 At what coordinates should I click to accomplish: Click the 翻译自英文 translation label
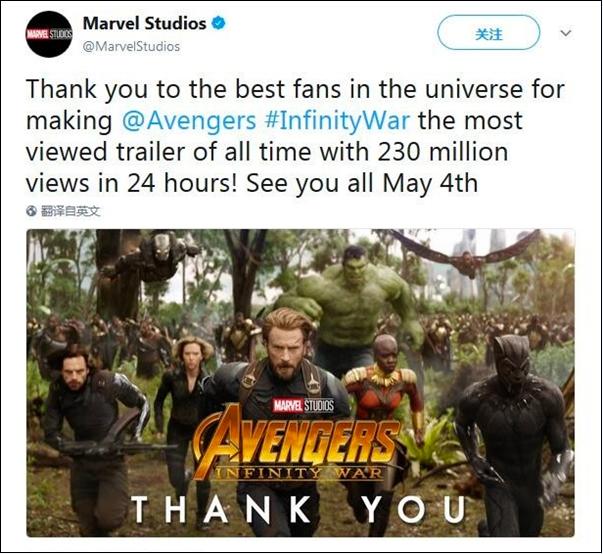click(x=70, y=211)
